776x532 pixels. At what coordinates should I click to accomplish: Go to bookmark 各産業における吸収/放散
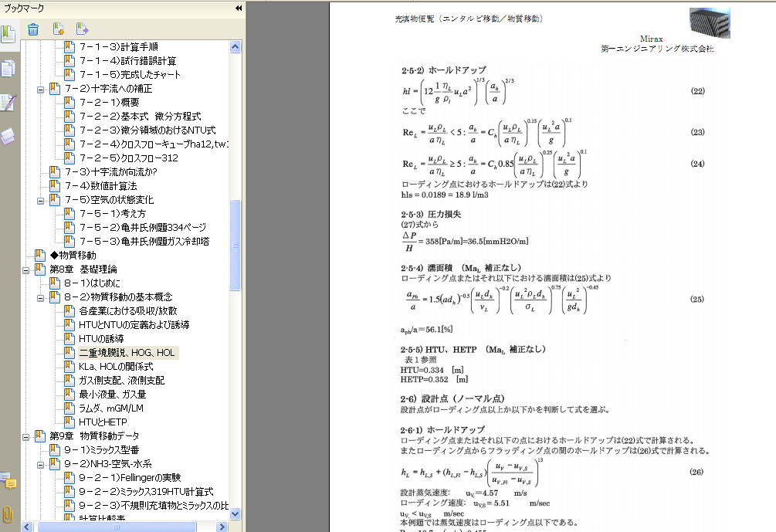click(127, 311)
